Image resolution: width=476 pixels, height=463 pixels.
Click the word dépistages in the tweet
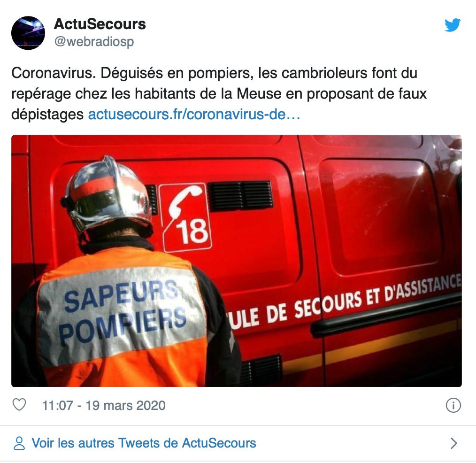(47, 115)
